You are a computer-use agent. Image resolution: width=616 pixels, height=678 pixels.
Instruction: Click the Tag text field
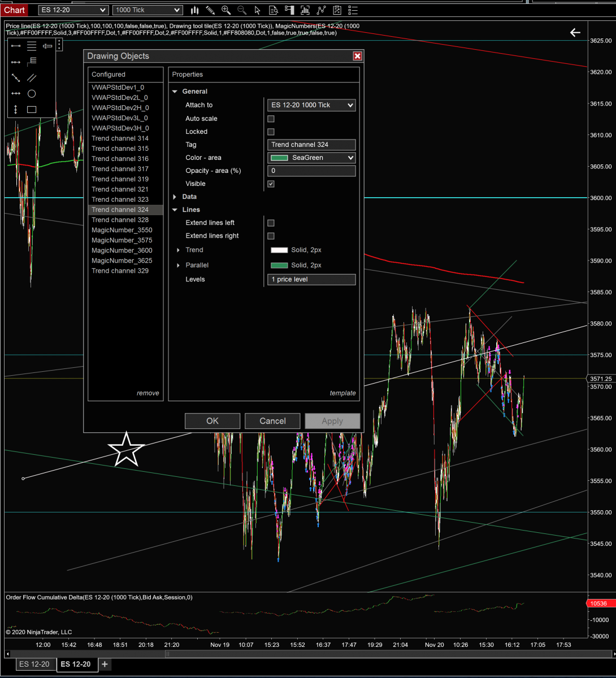(x=311, y=145)
